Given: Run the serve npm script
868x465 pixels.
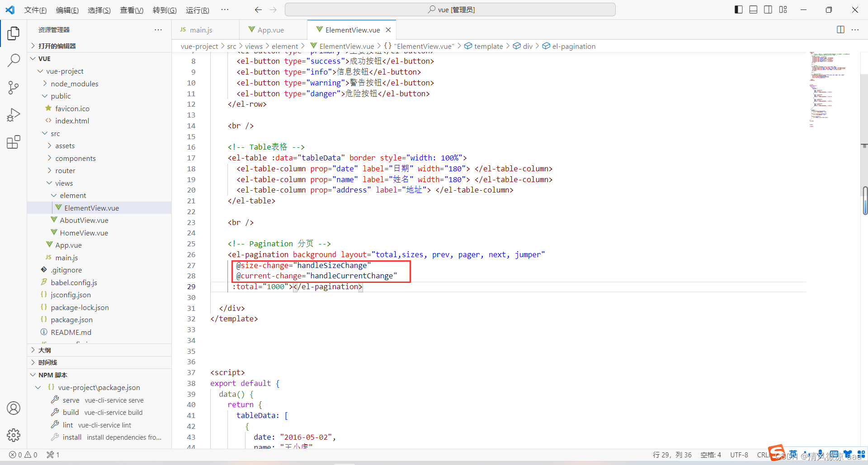Looking at the screenshot, I should 71,400.
